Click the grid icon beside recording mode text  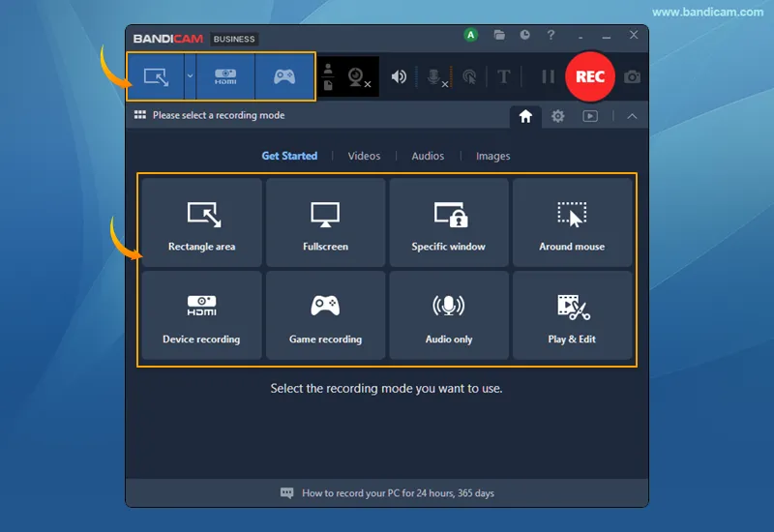pos(140,115)
